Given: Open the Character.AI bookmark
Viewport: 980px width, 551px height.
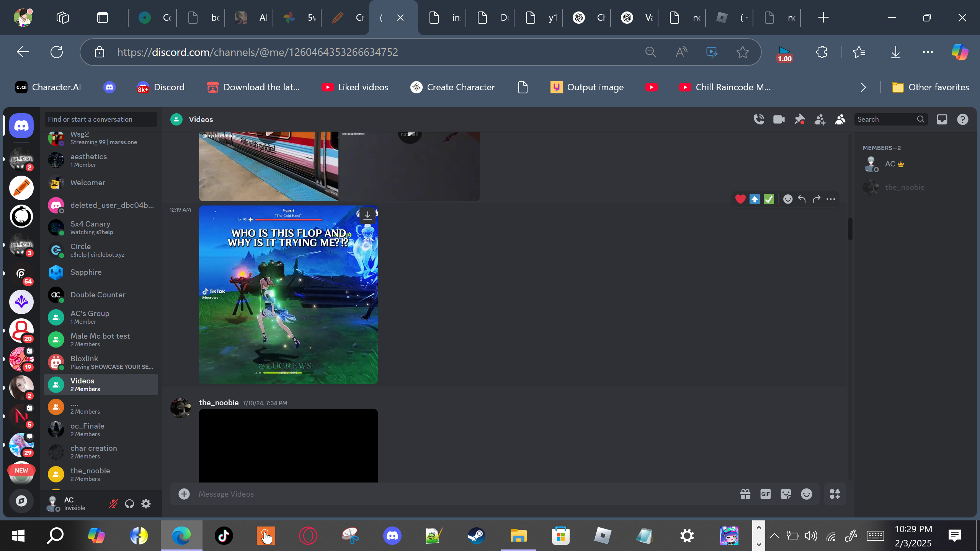Looking at the screenshot, I should [48, 87].
